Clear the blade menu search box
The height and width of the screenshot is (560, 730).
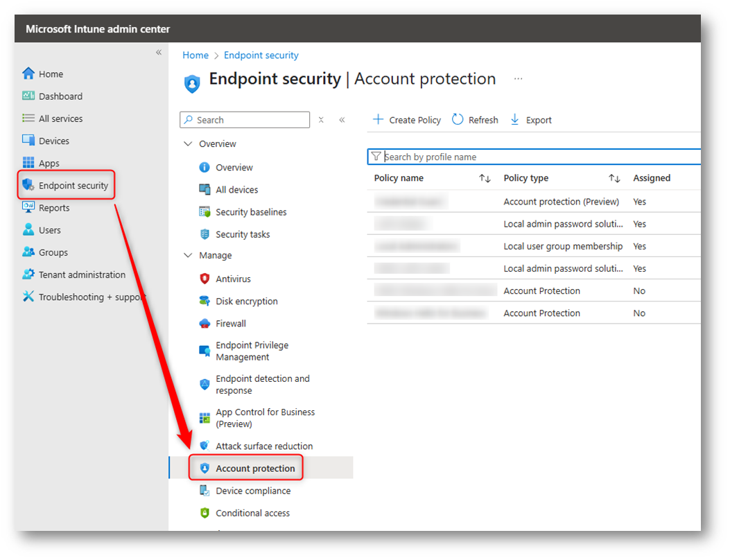[x=321, y=120]
